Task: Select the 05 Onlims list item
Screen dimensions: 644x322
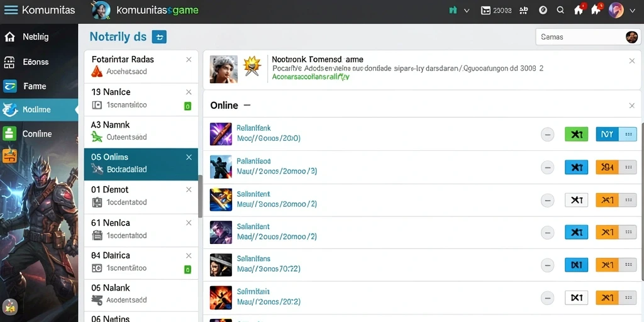Action: (x=141, y=164)
